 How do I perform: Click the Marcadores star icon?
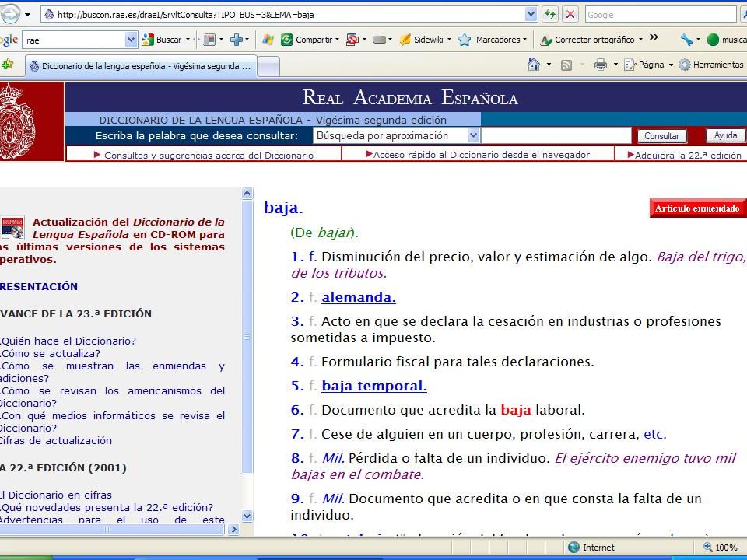point(465,40)
